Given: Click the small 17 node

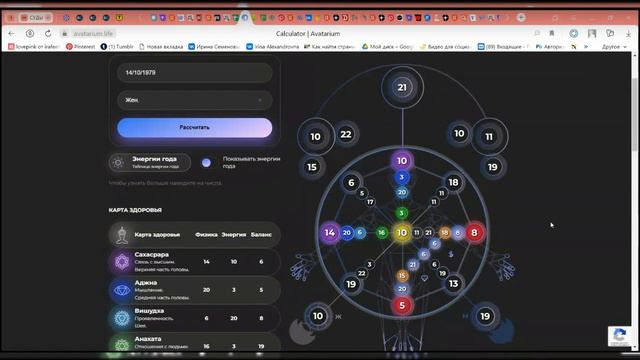Looking at the screenshot, I should click(370, 202).
